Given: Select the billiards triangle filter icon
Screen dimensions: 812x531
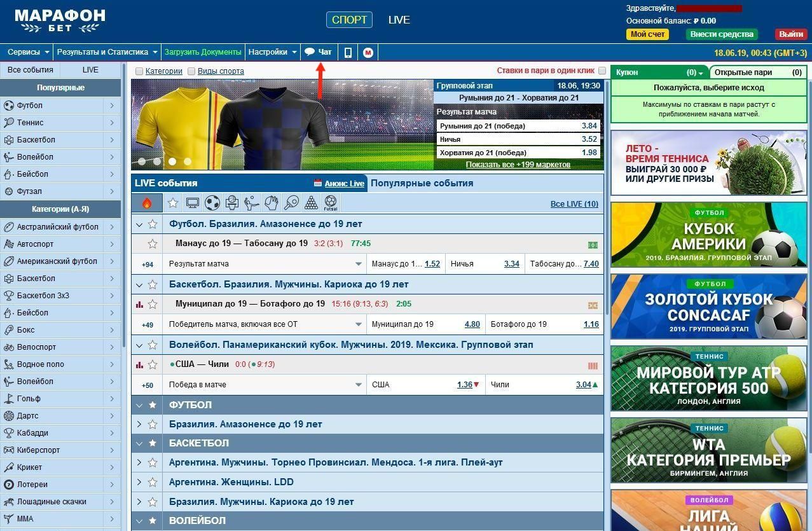Looking at the screenshot, I should coord(311,203).
